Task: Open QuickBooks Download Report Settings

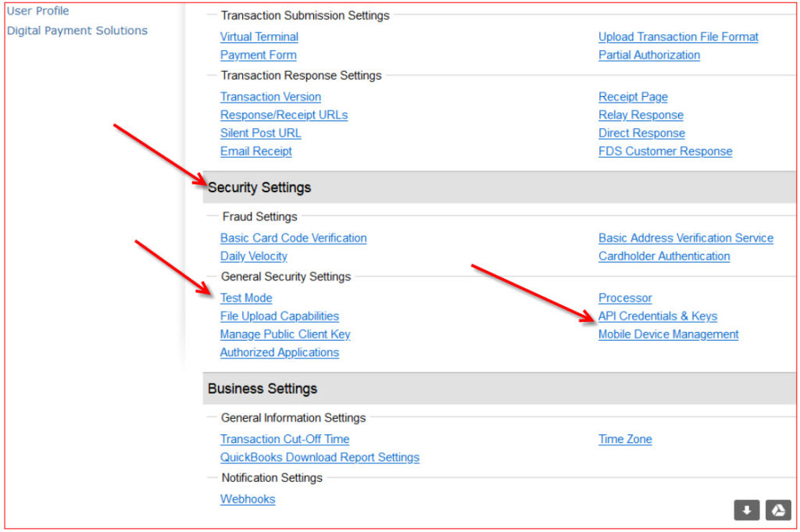Action: [320, 456]
